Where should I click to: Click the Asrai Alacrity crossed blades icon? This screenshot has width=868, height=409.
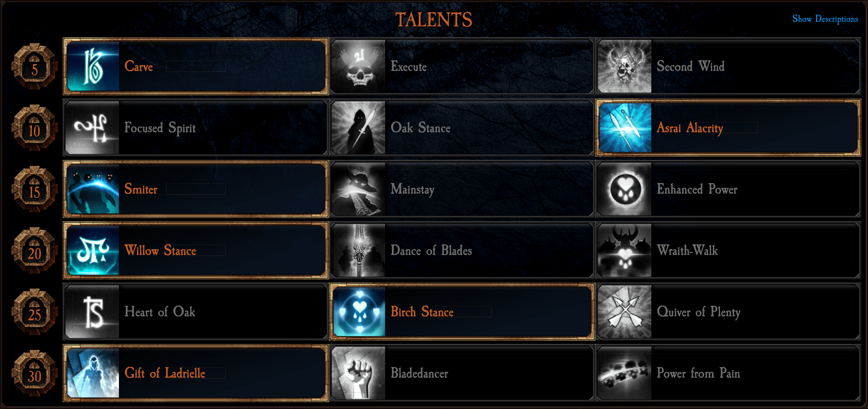(x=625, y=128)
